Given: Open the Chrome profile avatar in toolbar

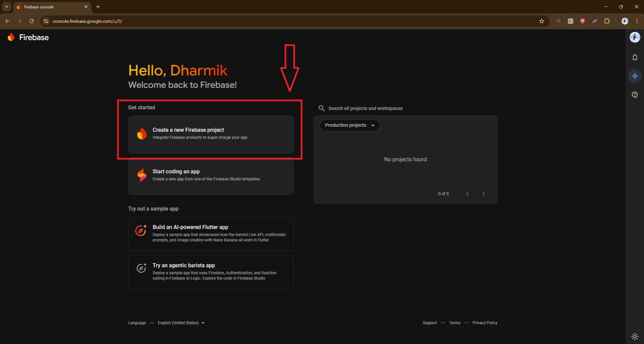Looking at the screenshot, I should 625,21.
